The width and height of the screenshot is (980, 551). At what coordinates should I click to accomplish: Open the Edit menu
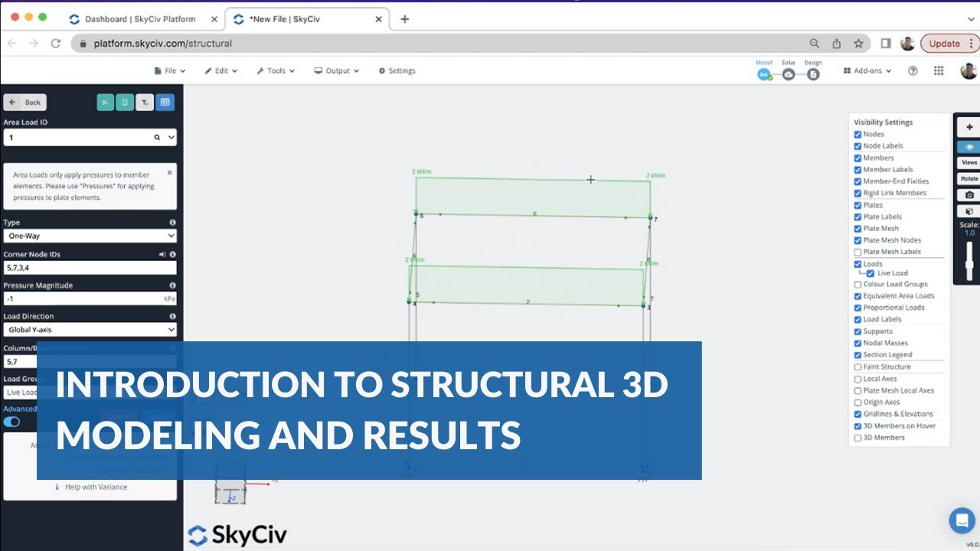pyautogui.click(x=221, y=70)
